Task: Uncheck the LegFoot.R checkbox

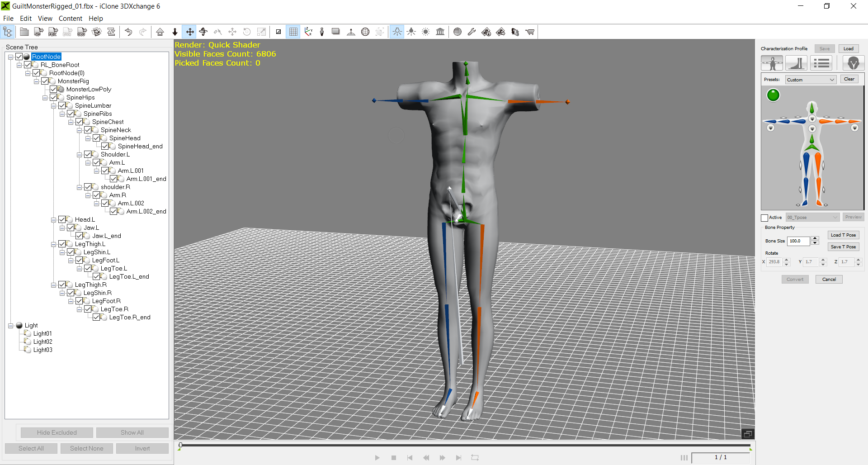Action: click(79, 301)
